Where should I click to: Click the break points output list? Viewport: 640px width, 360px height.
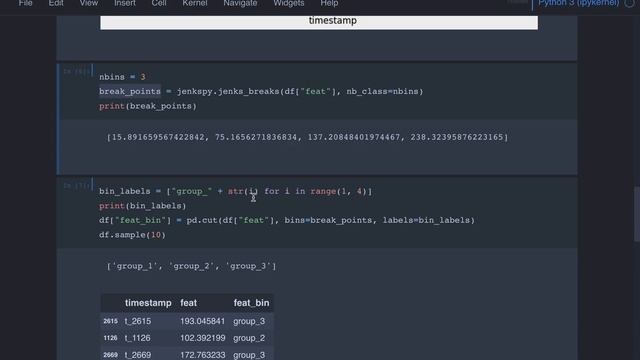[x=307, y=137]
